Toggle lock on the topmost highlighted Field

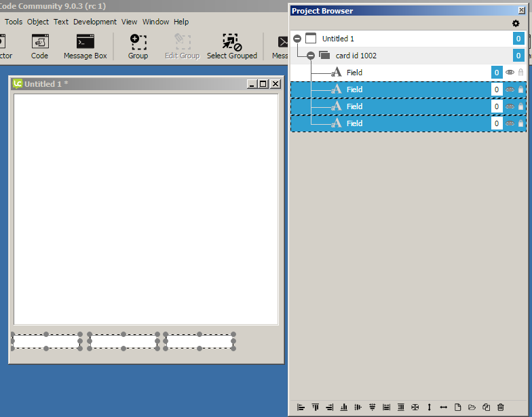[x=521, y=90]
